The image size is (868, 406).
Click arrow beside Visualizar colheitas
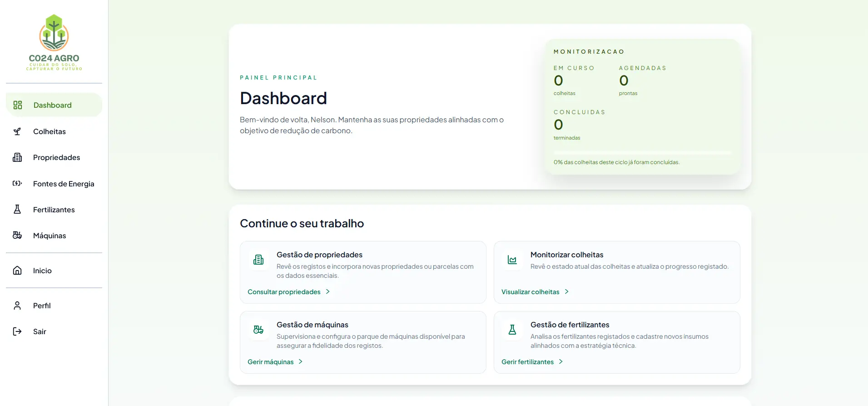pos(567,291)
